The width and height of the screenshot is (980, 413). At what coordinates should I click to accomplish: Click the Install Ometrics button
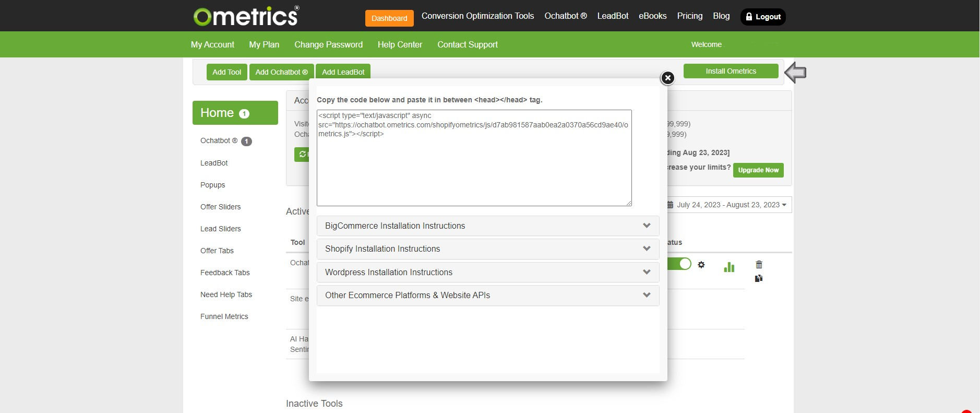(731, 71)
